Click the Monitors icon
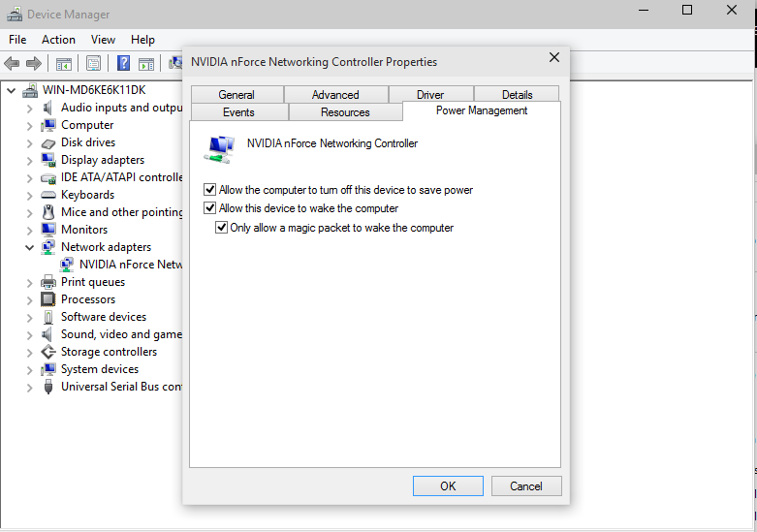Image resolution: width=757 pixels, height=532 pixels. click(48, 230)
